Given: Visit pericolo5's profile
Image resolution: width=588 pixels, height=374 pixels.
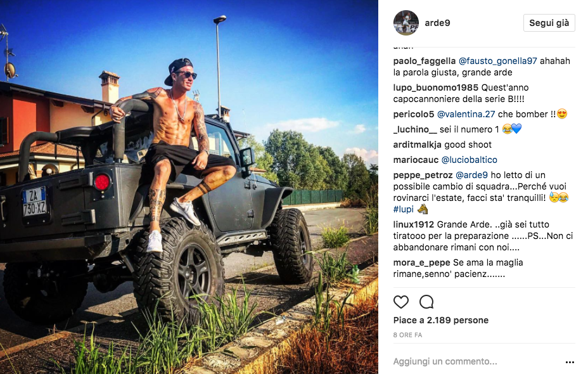Looking at the screenshot, I should 414,114.
